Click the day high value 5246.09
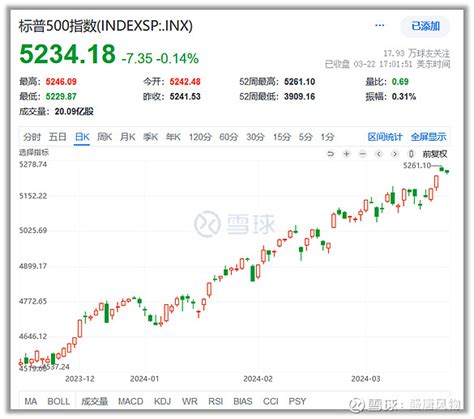Viewport: 474px width, 419px height. click(61, 82)
